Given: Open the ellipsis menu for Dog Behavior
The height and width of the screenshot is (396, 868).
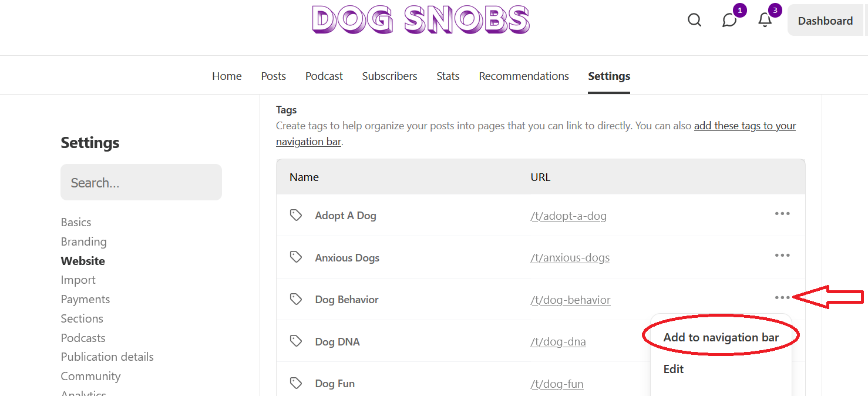Looking at the screenshot, I should coord(782,297).
